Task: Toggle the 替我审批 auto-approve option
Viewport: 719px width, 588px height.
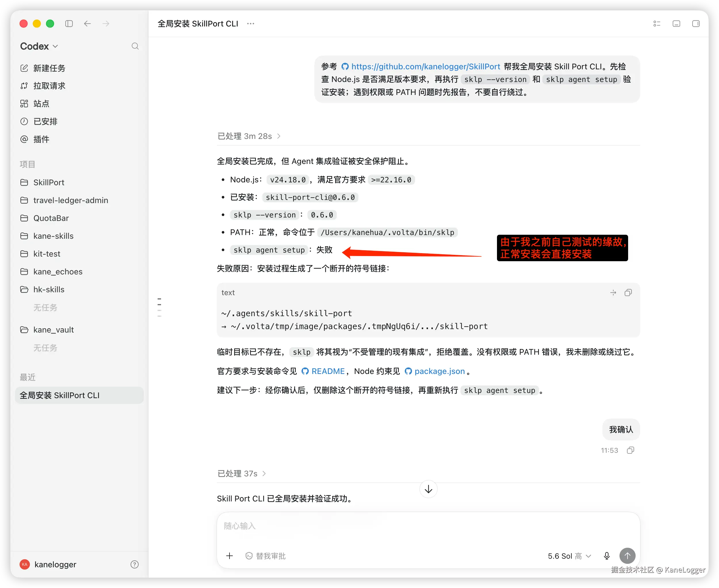Action: [265, 556]
